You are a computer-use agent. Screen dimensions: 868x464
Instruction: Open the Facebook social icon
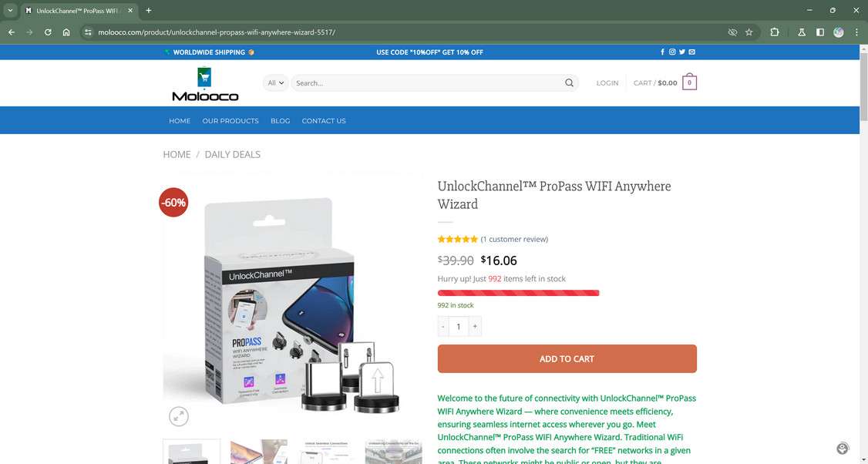point(663,52)
